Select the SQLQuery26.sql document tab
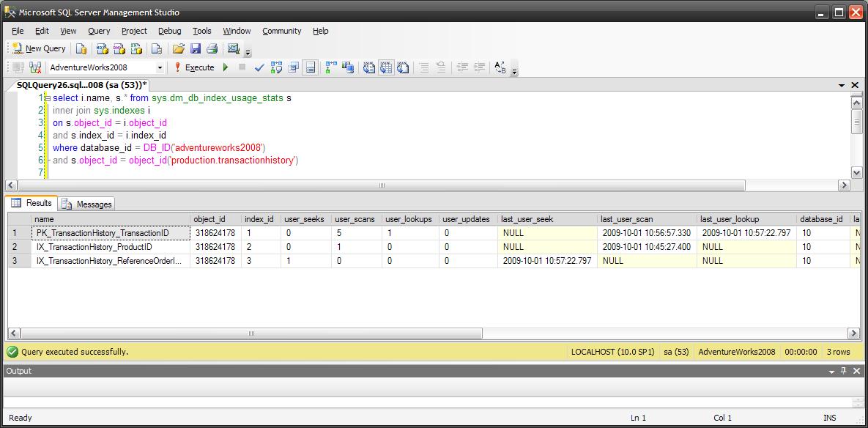 click(x=82, y=85)
